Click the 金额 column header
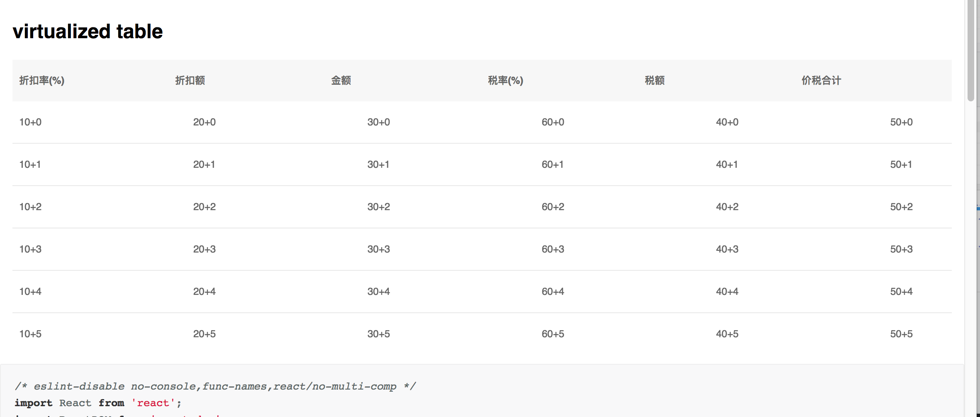 pyautogui.click(x=341, y=81)
